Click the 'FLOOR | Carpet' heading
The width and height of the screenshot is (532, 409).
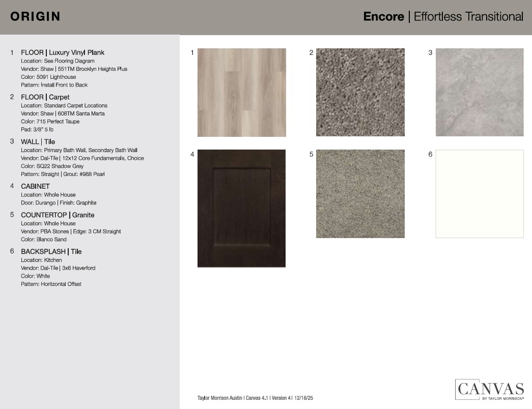45,97
